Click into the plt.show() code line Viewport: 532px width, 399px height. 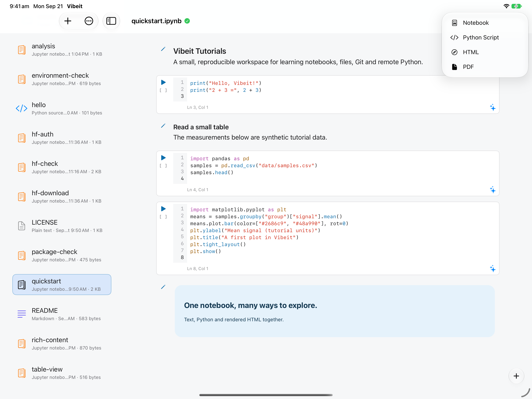[x=205, y=251]
